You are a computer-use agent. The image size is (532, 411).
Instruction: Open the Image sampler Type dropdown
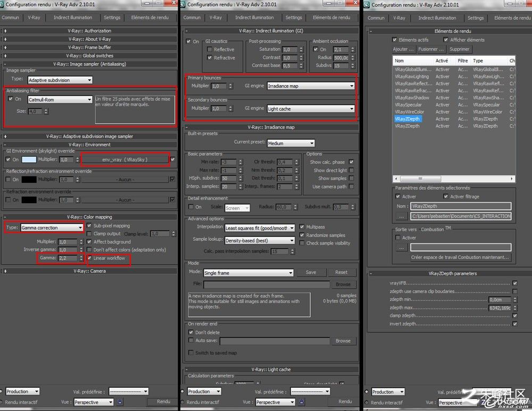point(60,80)
